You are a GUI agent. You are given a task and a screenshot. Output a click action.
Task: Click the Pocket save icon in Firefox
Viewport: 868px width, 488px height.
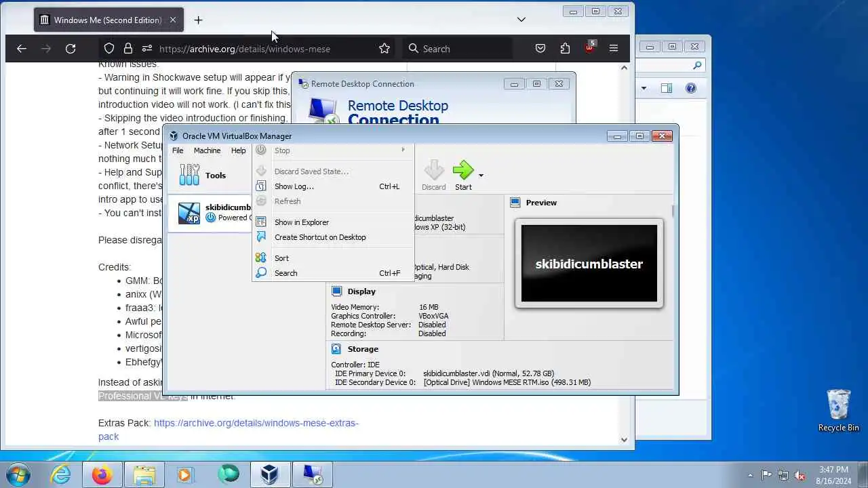pyautogui.click(x=540, y=49)
